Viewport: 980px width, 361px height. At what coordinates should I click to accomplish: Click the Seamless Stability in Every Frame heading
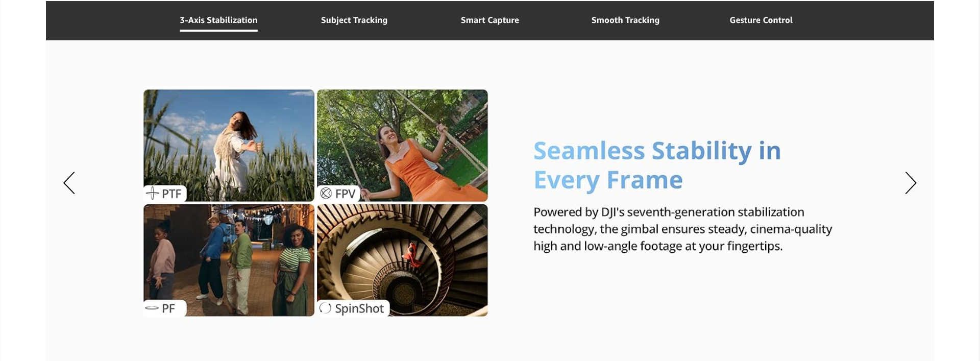657,165
